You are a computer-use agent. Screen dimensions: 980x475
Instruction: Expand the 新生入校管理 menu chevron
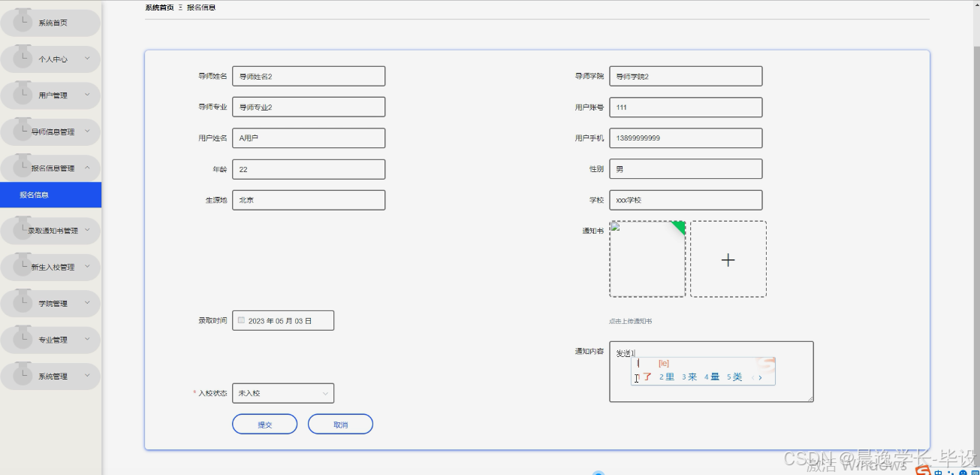click(87, 267)
